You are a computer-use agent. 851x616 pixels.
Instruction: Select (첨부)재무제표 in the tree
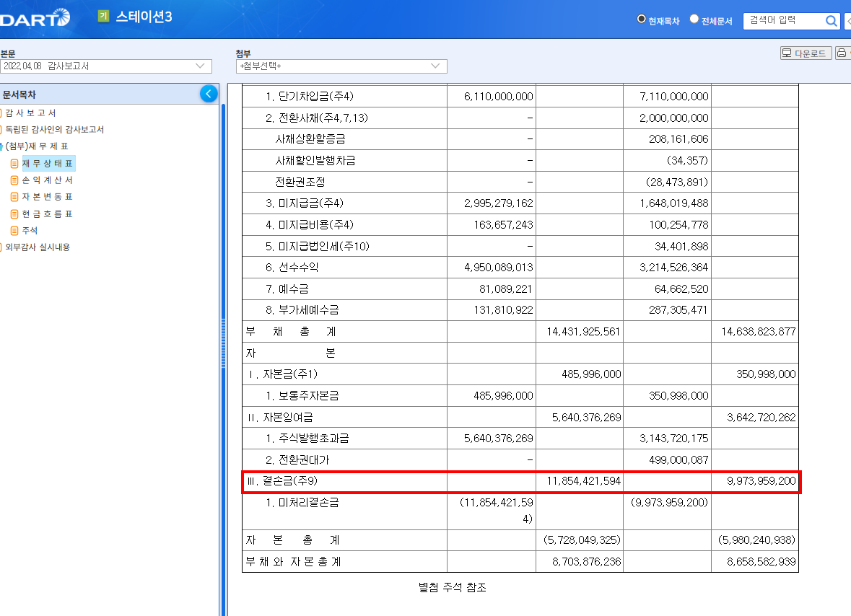coord(36,146)
